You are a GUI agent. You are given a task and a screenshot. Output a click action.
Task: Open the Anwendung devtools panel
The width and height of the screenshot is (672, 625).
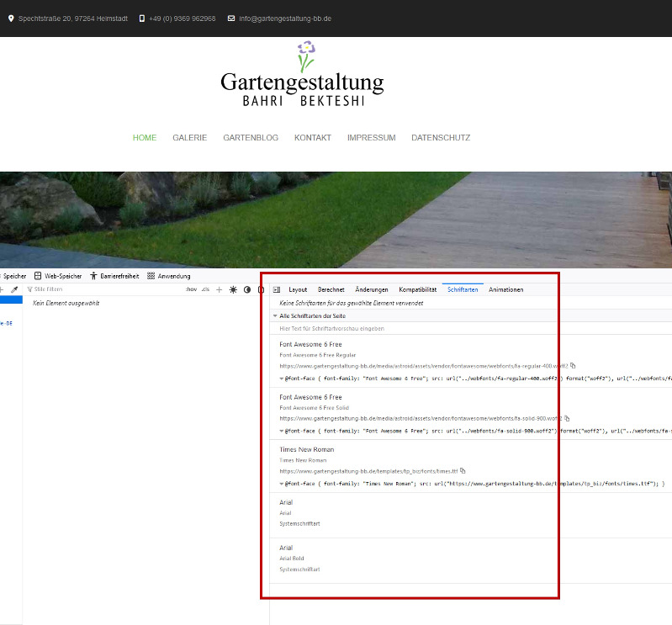(x=169, y=276)
